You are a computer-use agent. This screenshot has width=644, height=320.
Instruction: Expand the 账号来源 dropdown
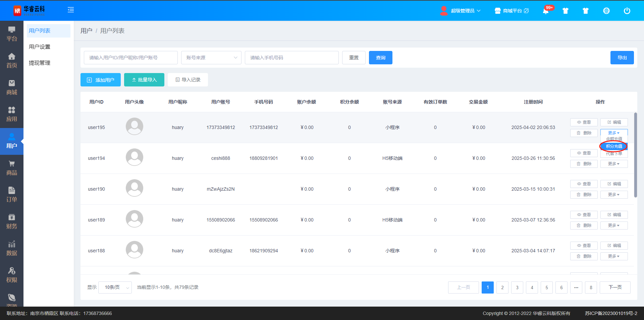[x=211, y=58]
